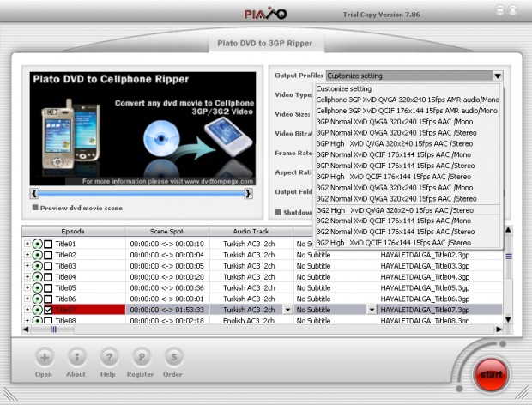Image resolution: width=532 pixels, height=405 pixels.
Task: Click the right bracket trim end marker
Action: tap(248, 194)
